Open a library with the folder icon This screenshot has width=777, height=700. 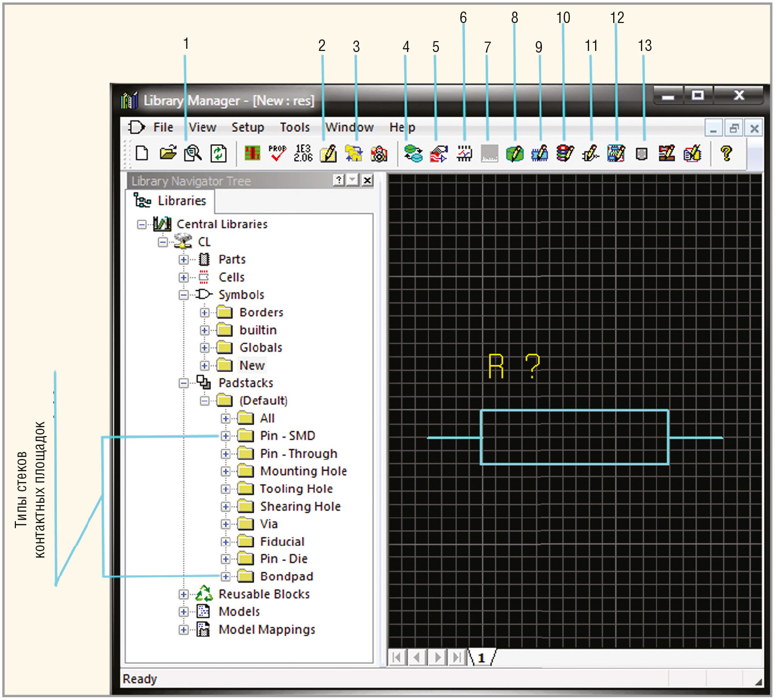click(x=168, y=153)
